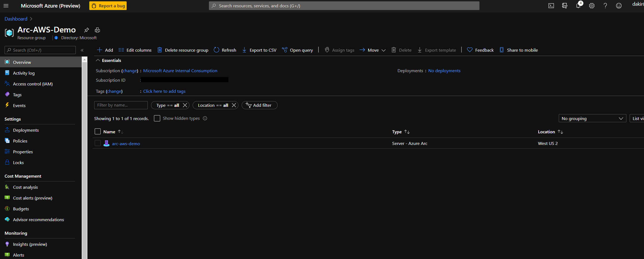This screenshot has width=644, height=259.
Task: Remove the Location == all filter
Action: coord(234,105)
